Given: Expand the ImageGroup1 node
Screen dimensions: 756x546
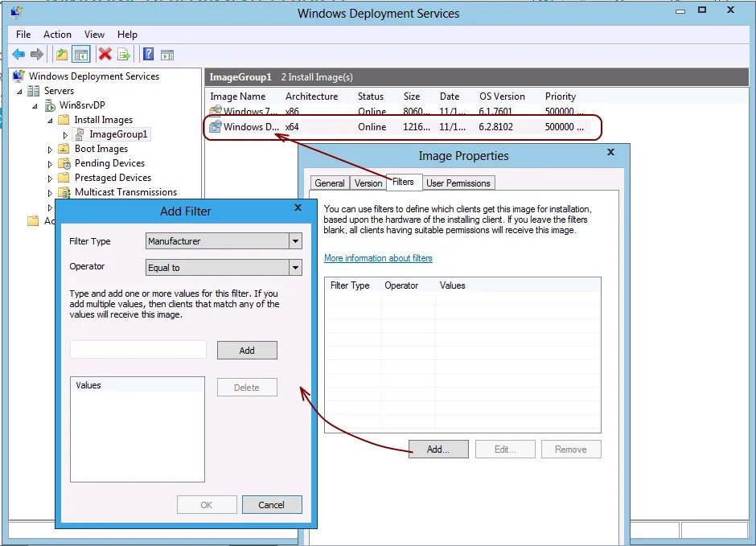Looking at the screenshot, I should pyautogui.click(x=65, y=135).
